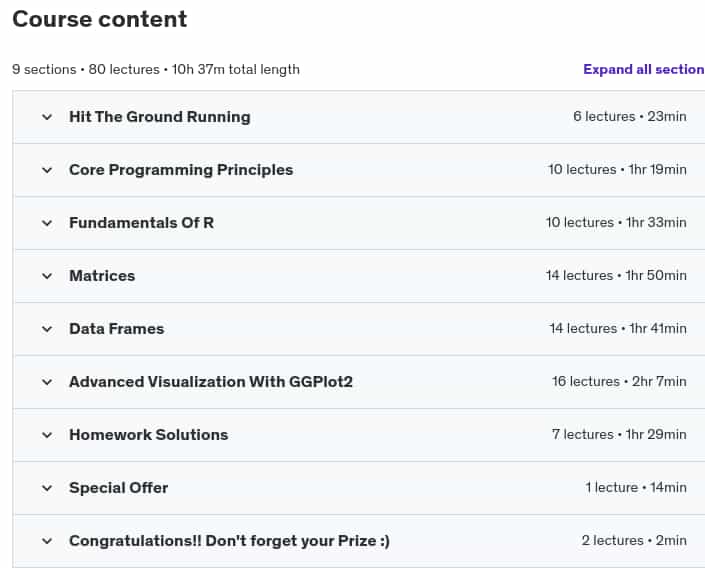Open the Data Frames section title
This screenshot has width=705, height=568.
[x=116, y=329]
